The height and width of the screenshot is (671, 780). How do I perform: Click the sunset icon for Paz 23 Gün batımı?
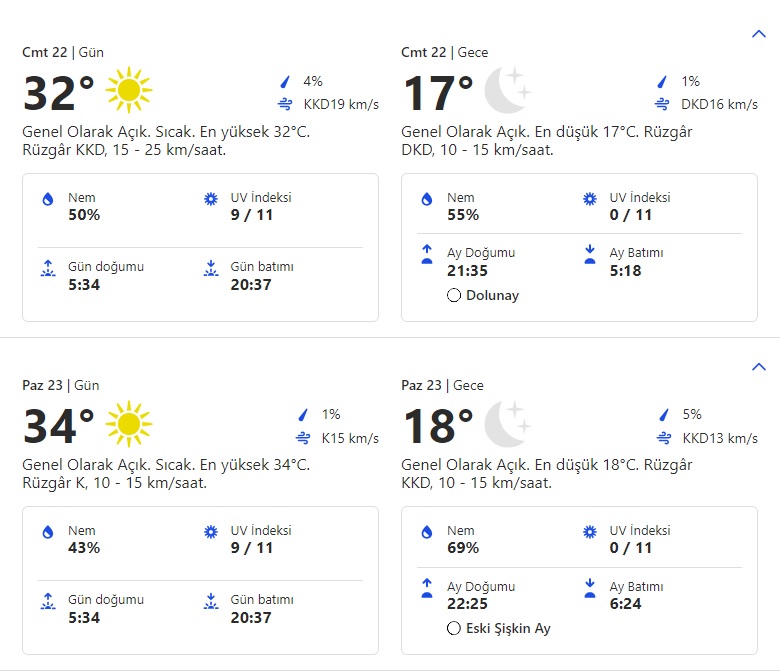(x=210, y=602)
